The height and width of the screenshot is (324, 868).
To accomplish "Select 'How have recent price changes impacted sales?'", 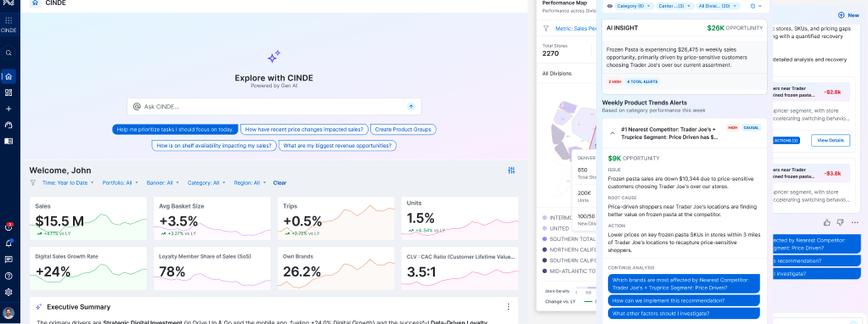I will [304, 130].
